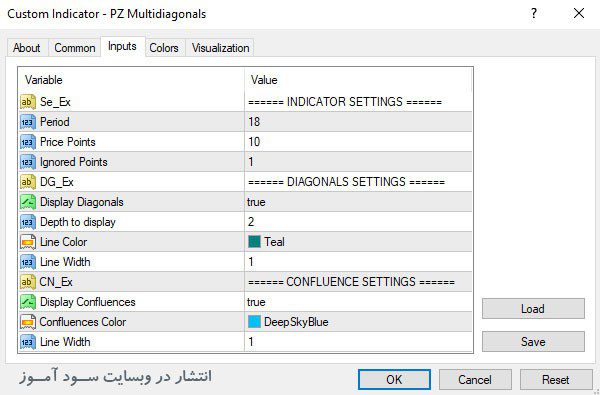Switch to the Common tab
The height and width of the screenshot is (395, 600).
(x=75, y=48)
